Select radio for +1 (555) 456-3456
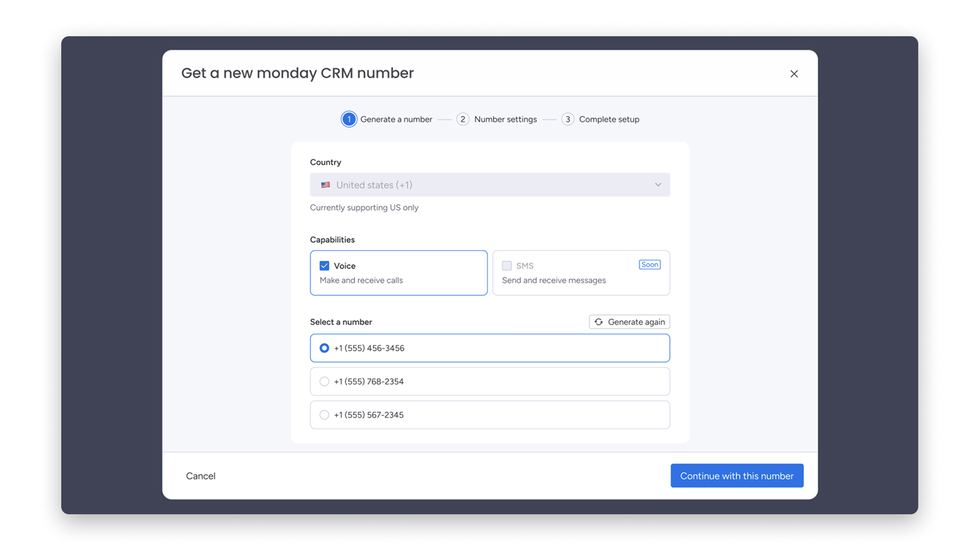This screenshot has width=980, height=551. (x=324, y=348)
